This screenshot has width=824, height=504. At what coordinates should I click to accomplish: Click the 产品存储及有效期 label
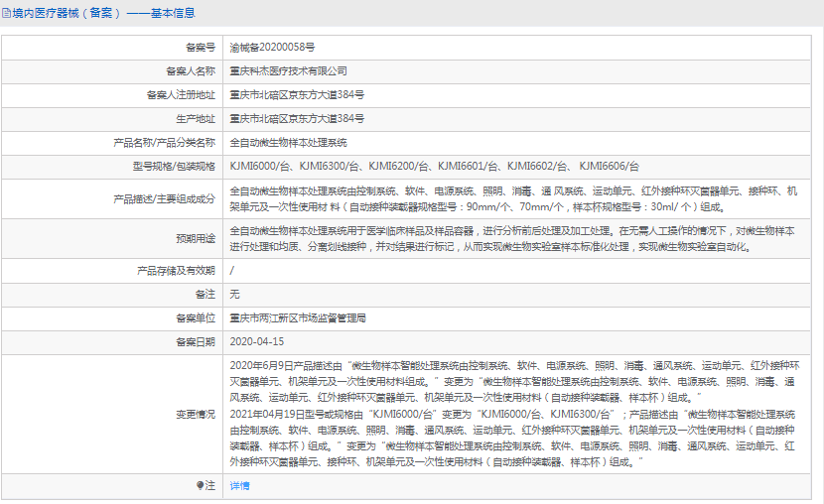(176, 271)
